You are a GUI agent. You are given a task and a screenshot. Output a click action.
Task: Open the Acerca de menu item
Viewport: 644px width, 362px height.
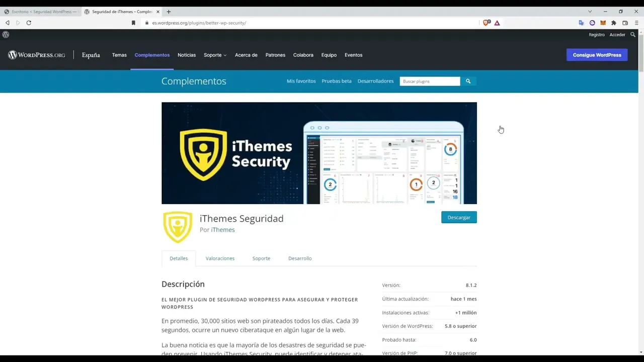(x=246, y=55)
